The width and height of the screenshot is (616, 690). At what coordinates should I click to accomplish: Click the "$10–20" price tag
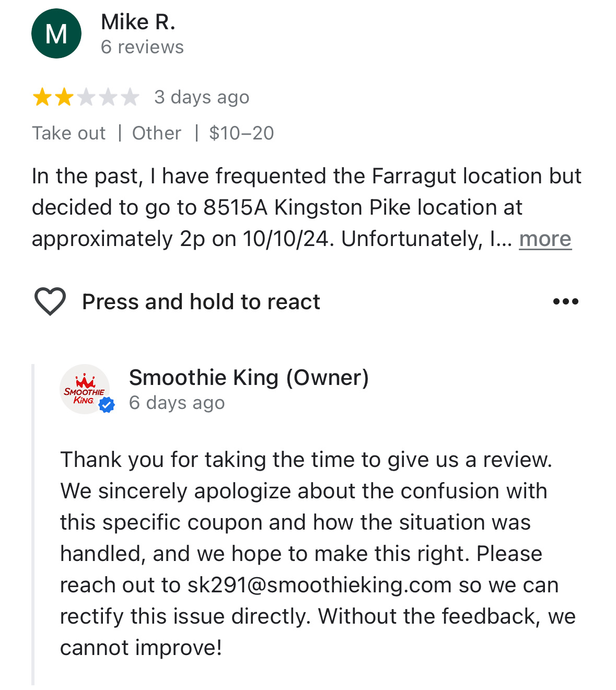pos(241,133)
